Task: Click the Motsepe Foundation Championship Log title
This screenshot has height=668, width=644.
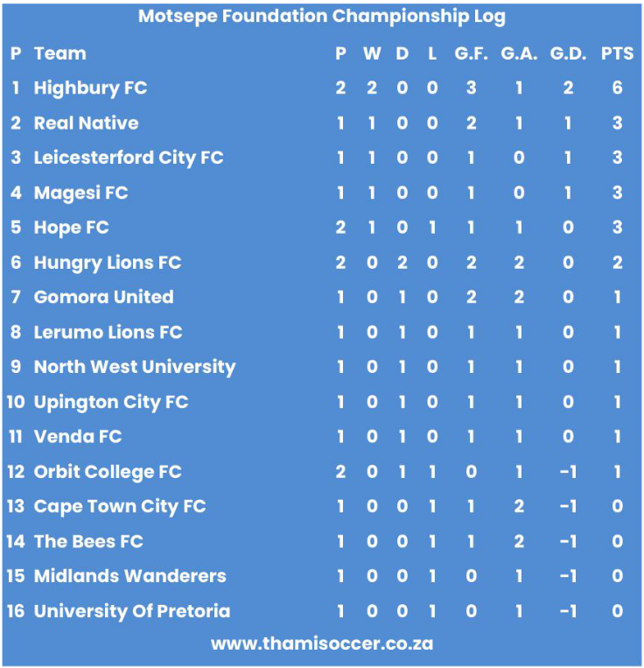Action: 322,17
